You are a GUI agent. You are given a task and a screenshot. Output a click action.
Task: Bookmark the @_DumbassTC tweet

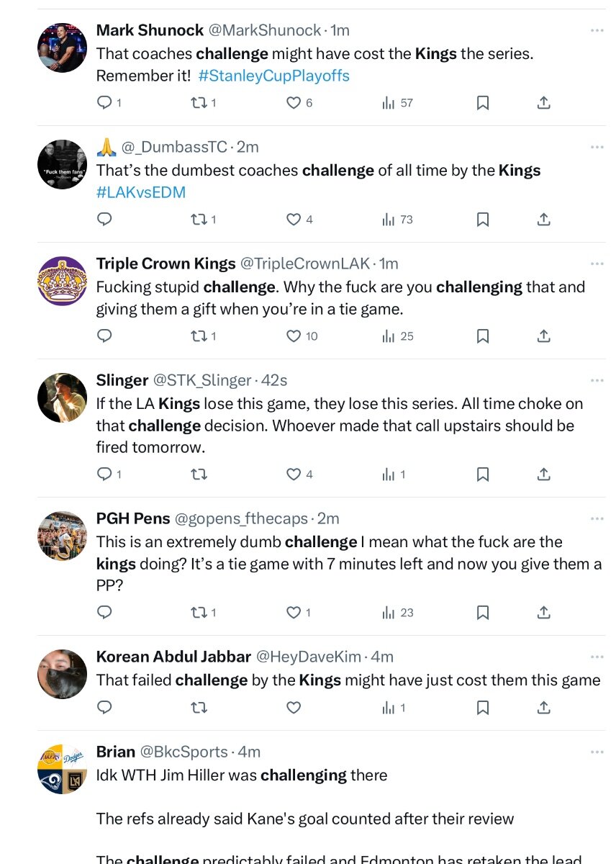pos(483,220)
